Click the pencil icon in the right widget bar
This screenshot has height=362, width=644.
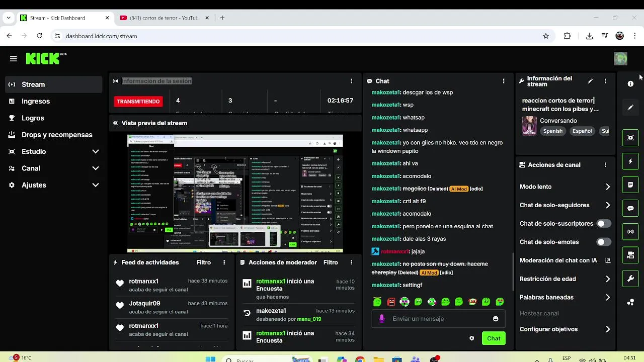coord(630,108)
